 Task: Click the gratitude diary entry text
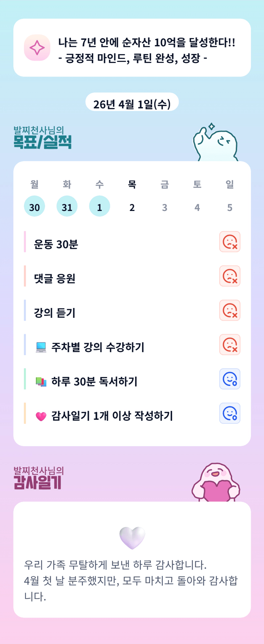tap(131, 580)
